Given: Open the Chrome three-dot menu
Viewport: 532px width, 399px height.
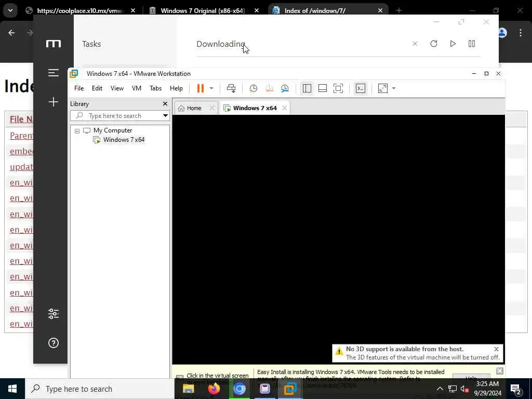Looking at the screenshot, I should (521, 33).
